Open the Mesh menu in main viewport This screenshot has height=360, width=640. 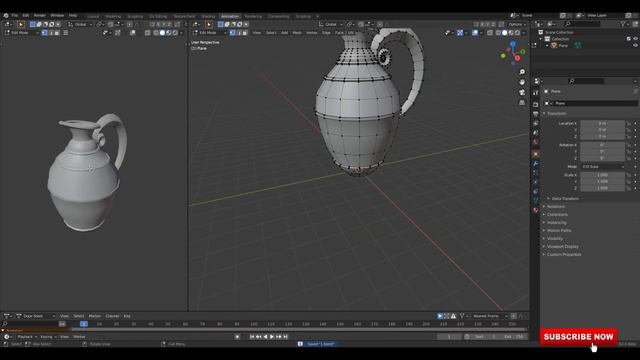coord(297,33)
